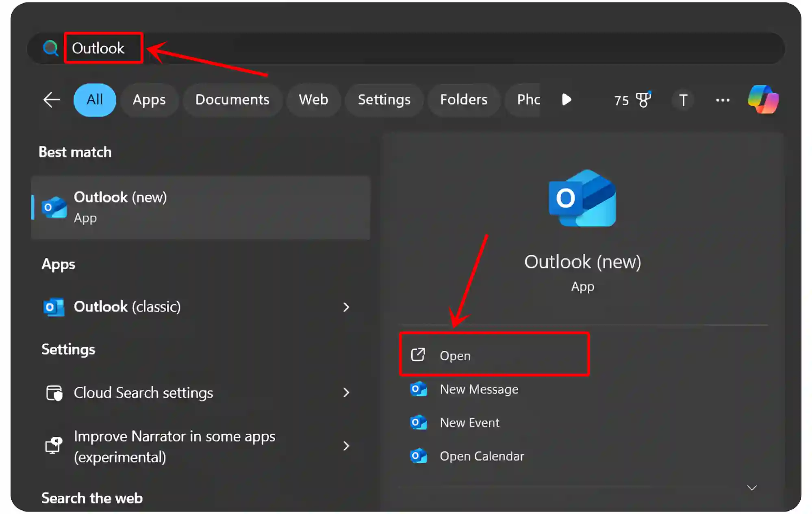This screenshot has height=514, width=812.
Task: Click the Outlook (new) icon in best match
Action: pos(54,207)
